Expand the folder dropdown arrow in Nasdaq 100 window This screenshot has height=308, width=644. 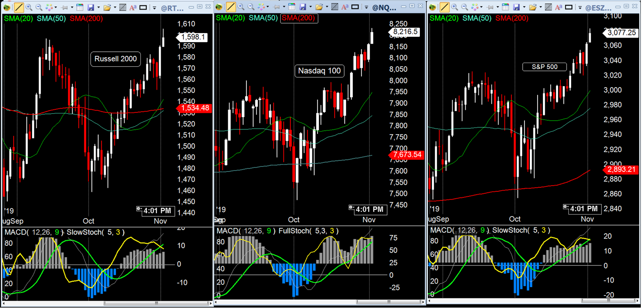point(327,7)
